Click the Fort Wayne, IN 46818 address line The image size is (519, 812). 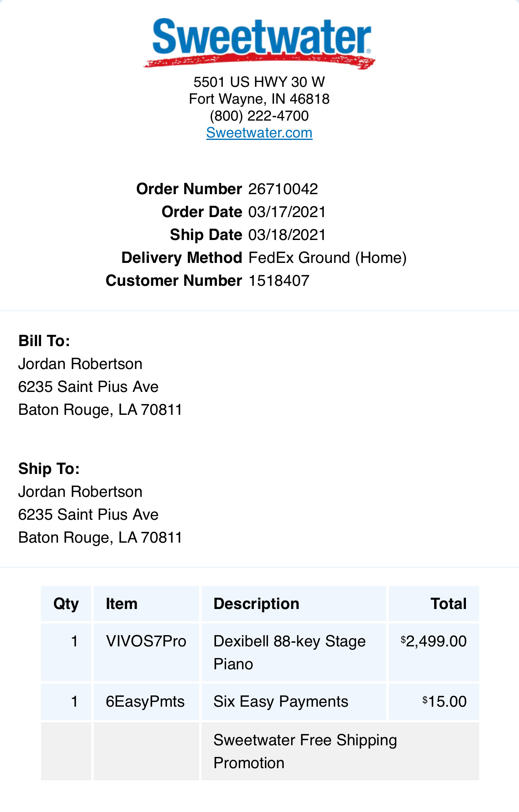click(259, 99)
